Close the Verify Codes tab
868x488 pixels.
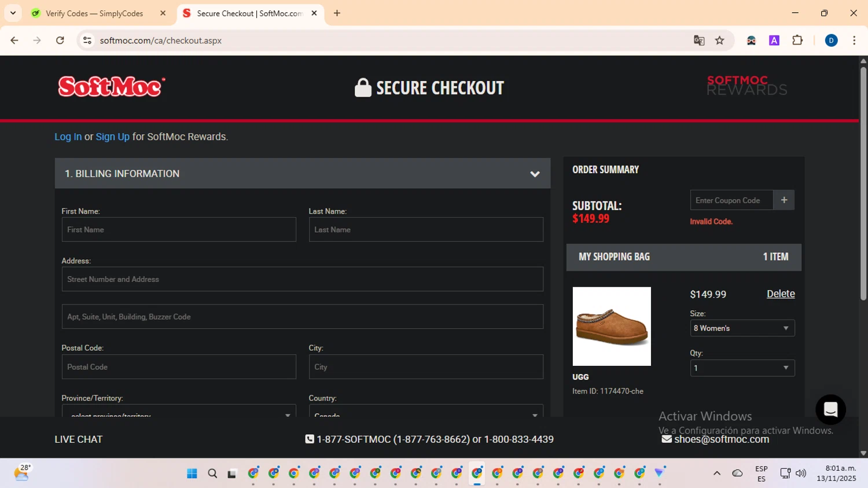tap(163, 13)
